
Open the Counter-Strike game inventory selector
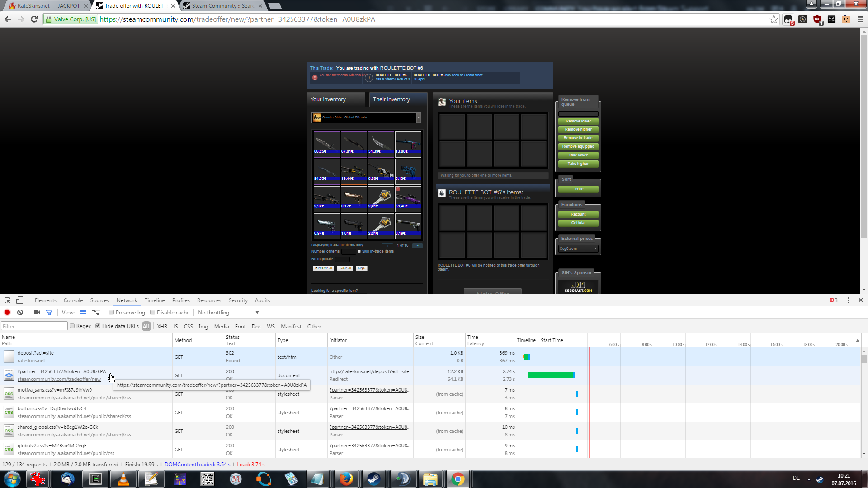(x=366, y=117)
